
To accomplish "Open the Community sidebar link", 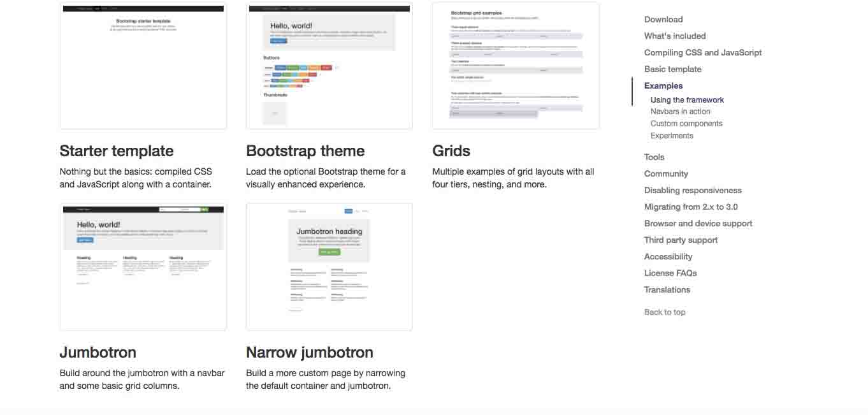I will [666, 174].
